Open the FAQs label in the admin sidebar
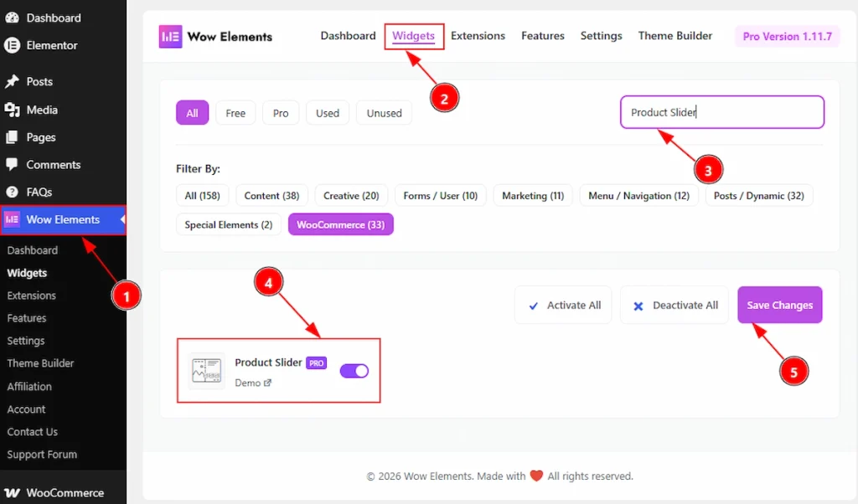The image size is (858, 504). tap(39, 192)
